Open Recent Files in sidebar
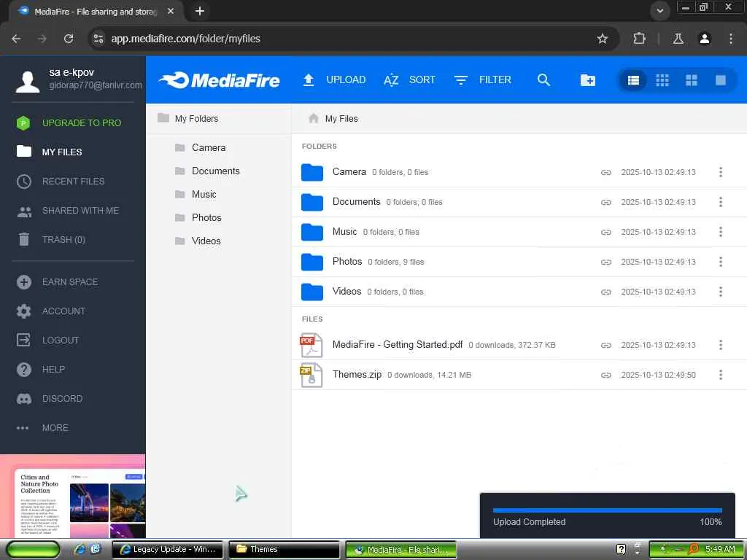This screenshot has width=747, height=560. click(61, 182)
